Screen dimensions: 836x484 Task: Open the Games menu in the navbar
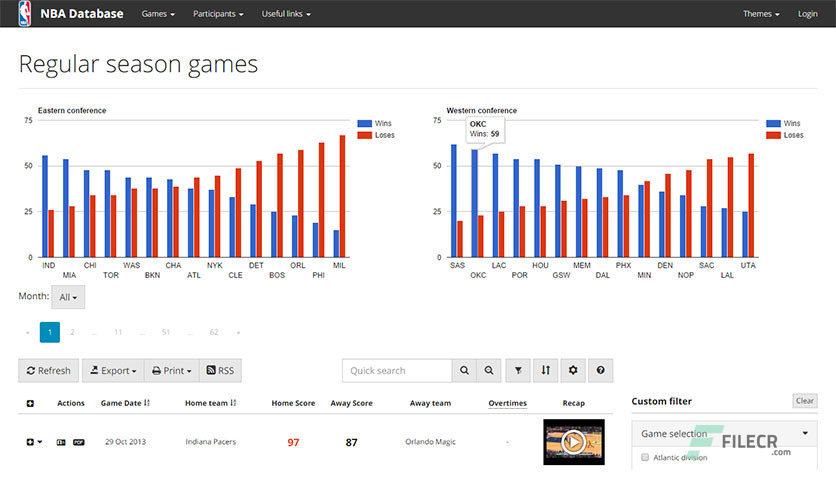pos(158,14)
